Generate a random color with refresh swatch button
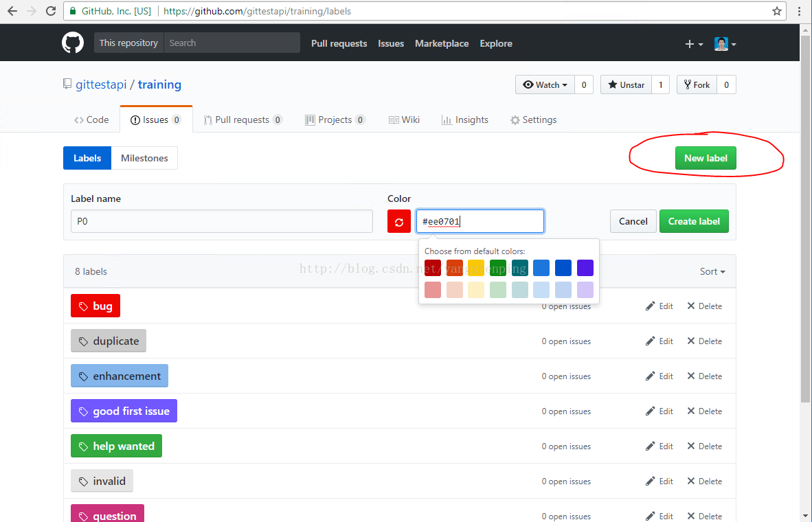Image resolution: width=812 pixels, height=522 pixels. [x=398, y=221]
